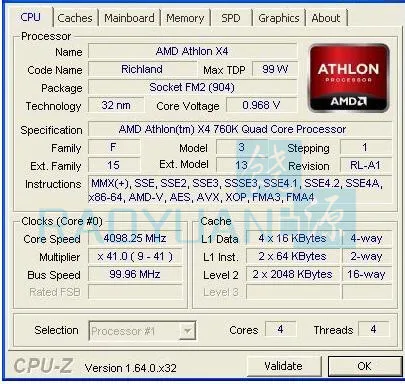Click the Model value 3
This screenshot has width=405, height=384.
pyautogui.click(x=242, y=147)
